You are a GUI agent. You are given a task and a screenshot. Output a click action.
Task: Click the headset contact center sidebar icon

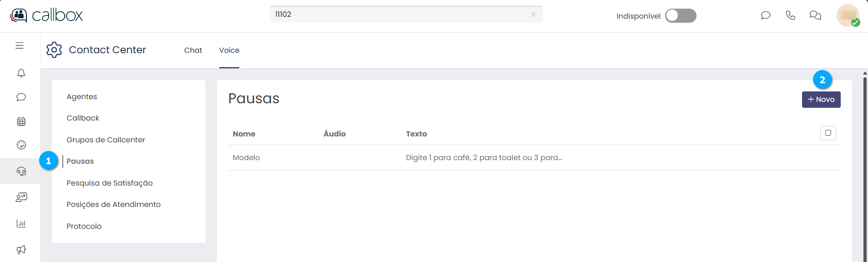[x=21, y=171]
